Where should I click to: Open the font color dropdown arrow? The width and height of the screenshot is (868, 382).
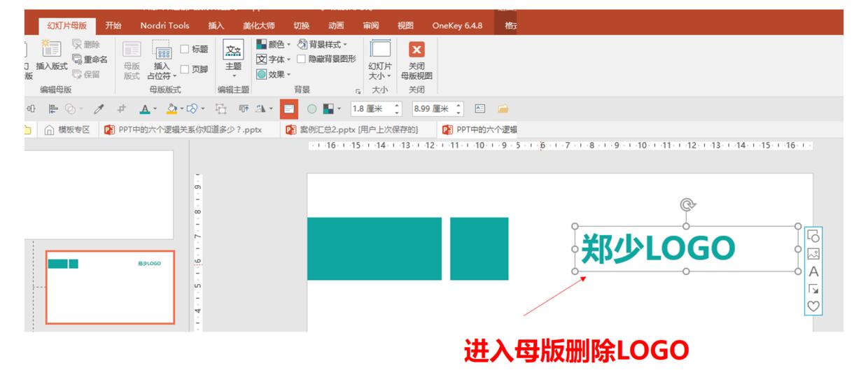pos(153,109)
